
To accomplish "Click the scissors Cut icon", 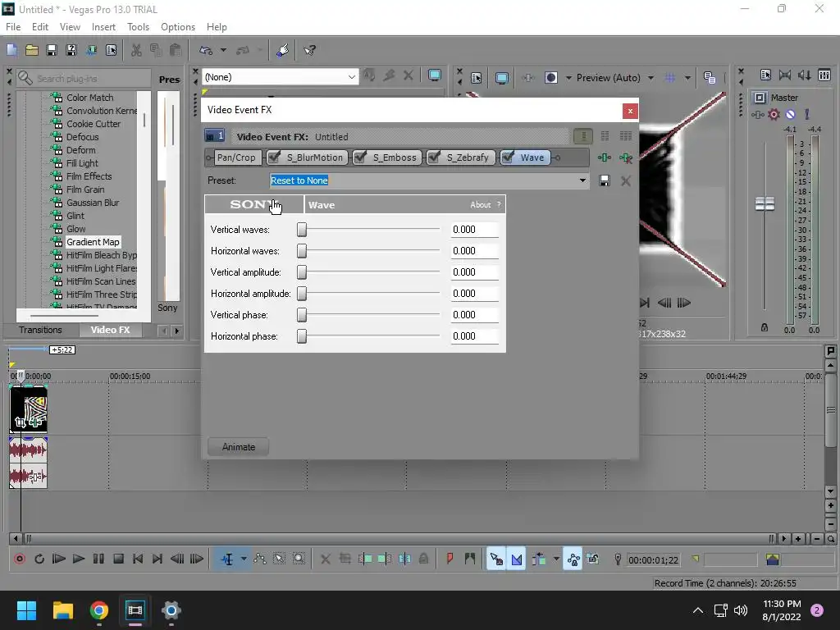I will (x=137, y=50).
